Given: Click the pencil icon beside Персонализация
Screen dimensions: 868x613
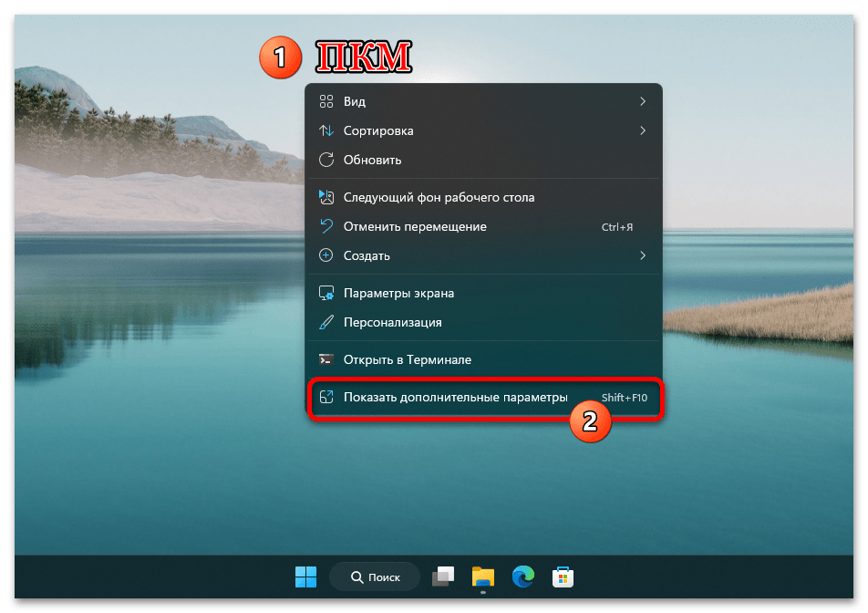Looking at the screenshot, I should (325, 322).
